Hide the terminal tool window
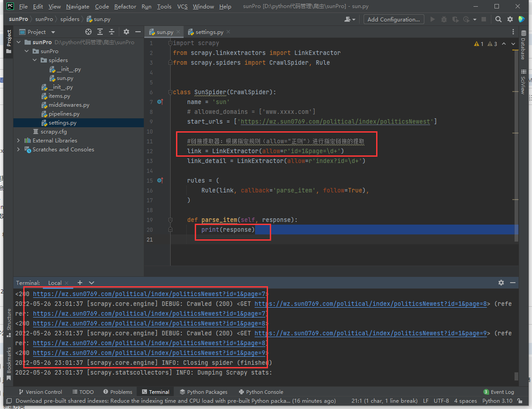The width and height of the screenshot is (532, 409). click(512, 283)
